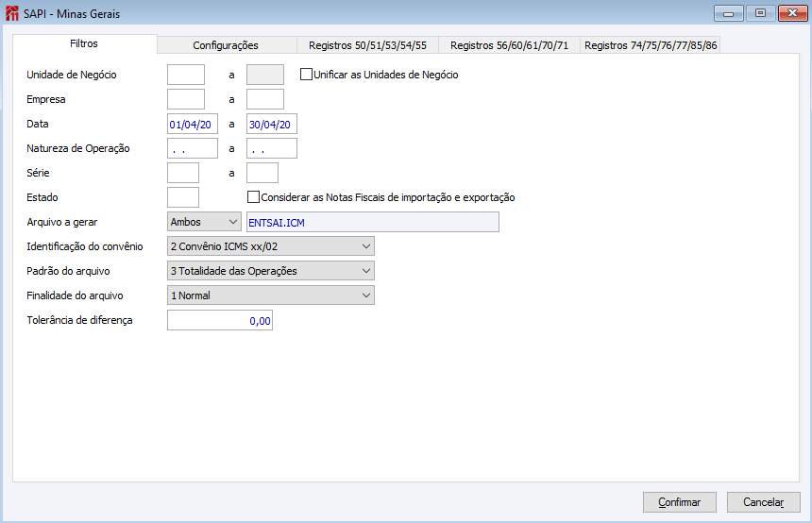Focus the starting Natureza de Operação field
The image size is (812, 523).
pos(193,148)
